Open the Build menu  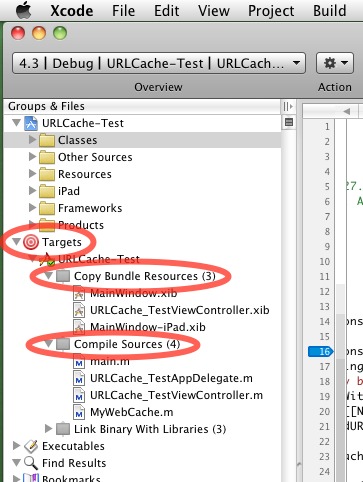(329, 11)
